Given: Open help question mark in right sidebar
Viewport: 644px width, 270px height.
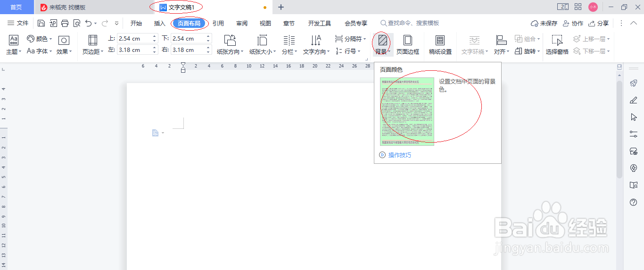Looking at the screenshot, I should point(633,202).
